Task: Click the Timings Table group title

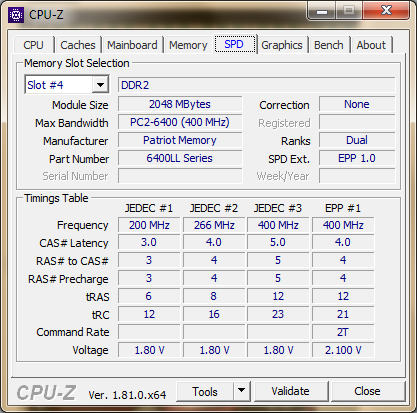Action: click(x=56, y=198)
